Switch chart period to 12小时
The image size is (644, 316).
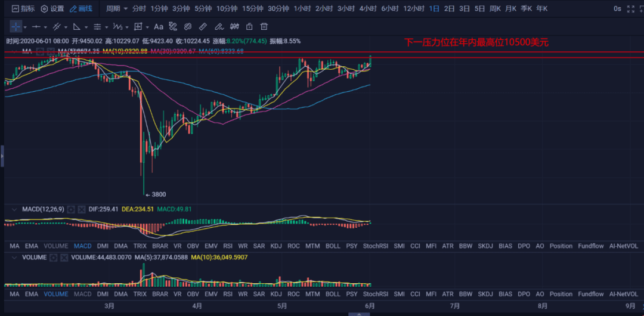[x=414, y=8]
